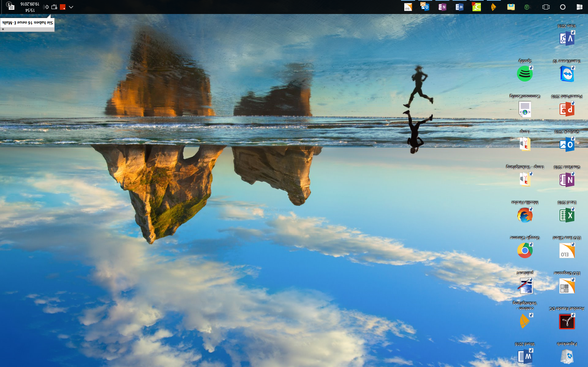Click the PowerPoint 2016 desktop icon
Viewport: 588px width, 367px height.
pos(567,109)
